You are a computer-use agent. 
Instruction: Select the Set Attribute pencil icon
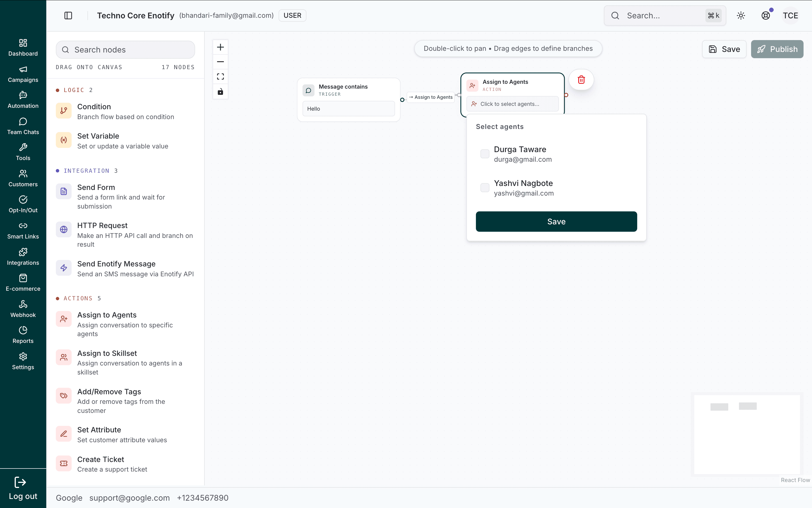click(x=64, y=434)
